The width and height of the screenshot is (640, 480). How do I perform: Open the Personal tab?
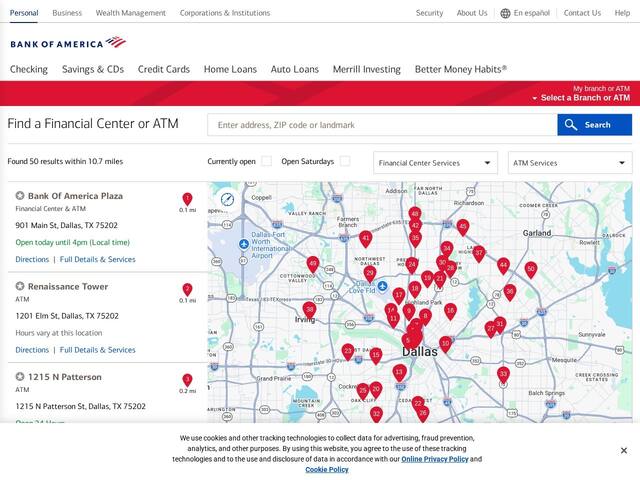[x=24, y=13]
